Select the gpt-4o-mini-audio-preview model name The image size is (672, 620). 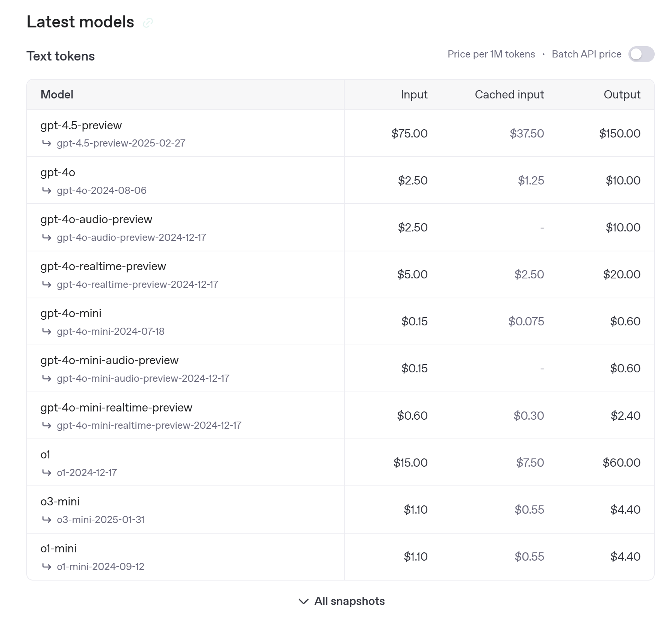tap(109, 360)
